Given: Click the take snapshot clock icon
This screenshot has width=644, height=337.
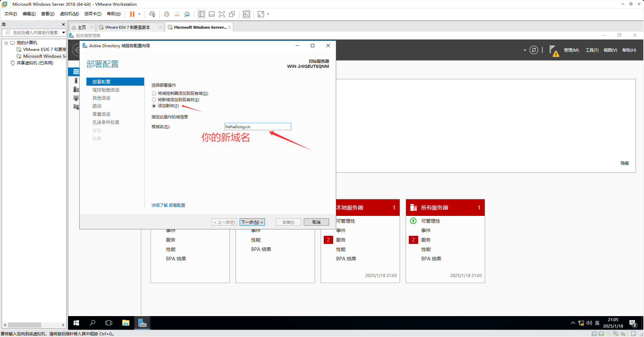Looking at the screenshot, I should (166, 14).
